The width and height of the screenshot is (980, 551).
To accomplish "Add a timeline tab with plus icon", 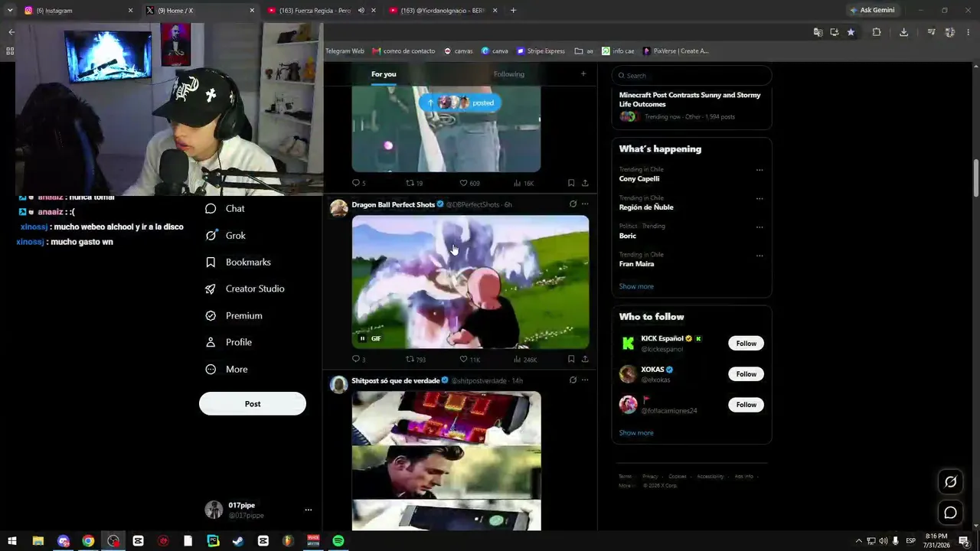I will point(583,74).
